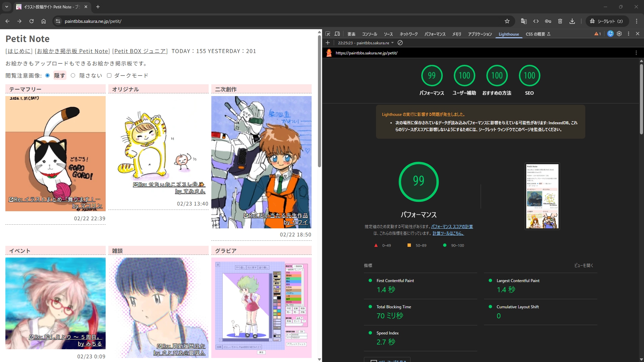644x362 pixels.
Task: Click the パフォーマンス スコアの計算 link
Action: pyautogui.click(x=452, y=227)
